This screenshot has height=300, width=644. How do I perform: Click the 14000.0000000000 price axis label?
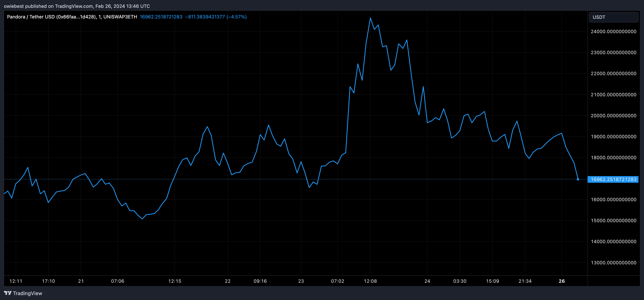(613, 241)
